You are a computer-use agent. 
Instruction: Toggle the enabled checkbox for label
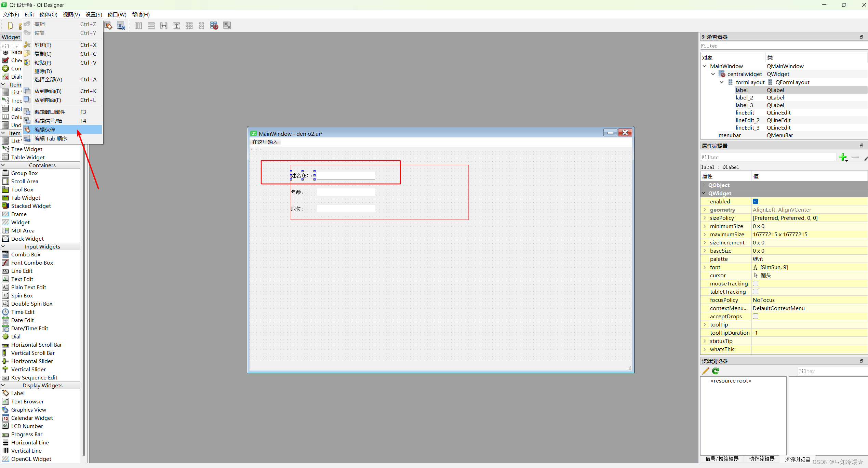756,201
